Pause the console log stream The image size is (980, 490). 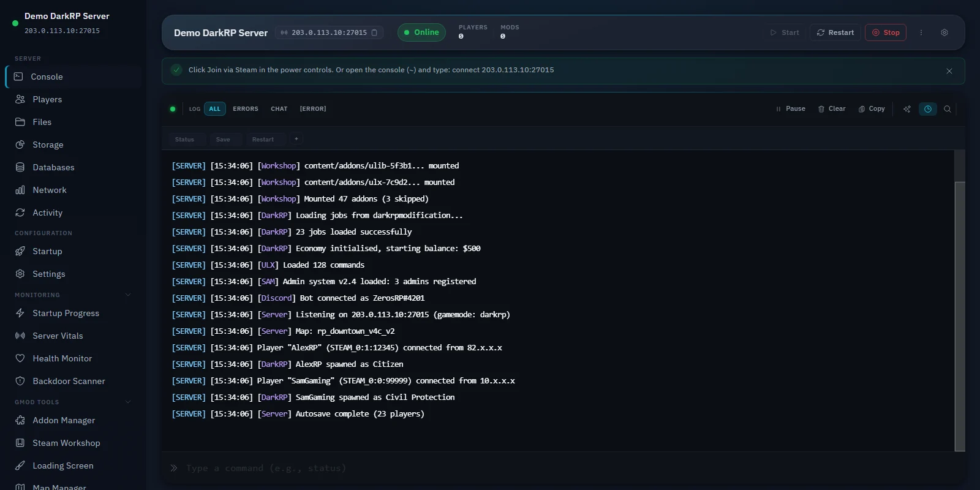click(790, 109)
